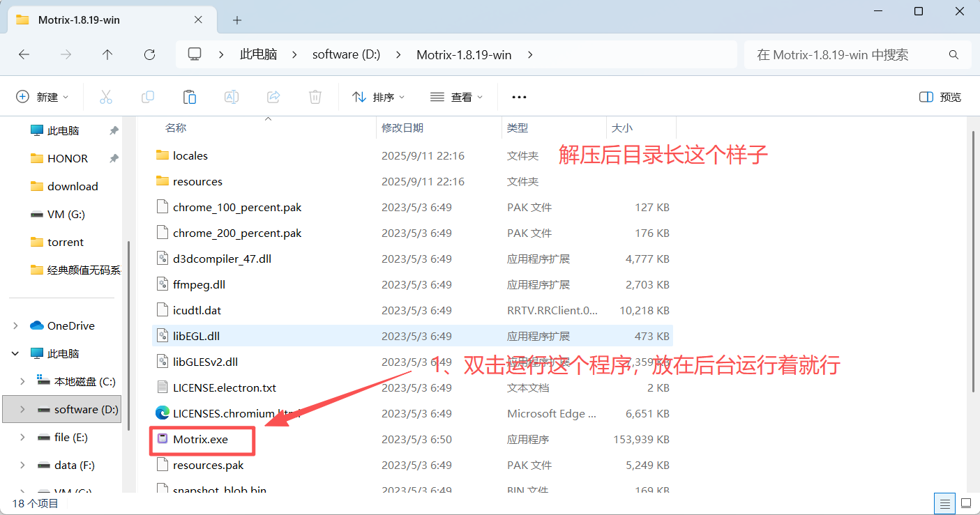Open the see more ellipsis menu
Viewport: 980px width, 515px height.
point(519,97)
